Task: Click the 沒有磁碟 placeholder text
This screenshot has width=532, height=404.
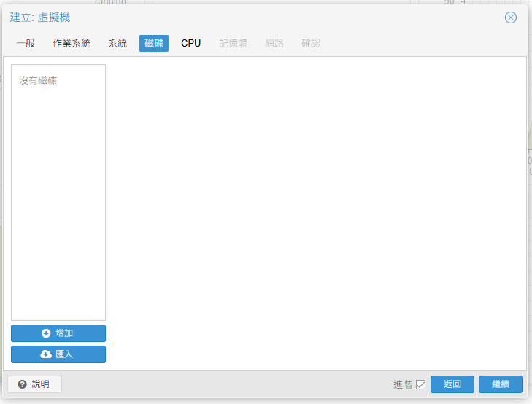Action: click(x=38, y=80)
